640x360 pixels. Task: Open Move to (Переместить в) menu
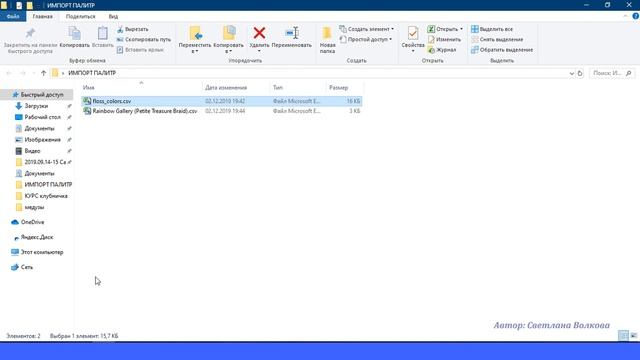point(195,40)
